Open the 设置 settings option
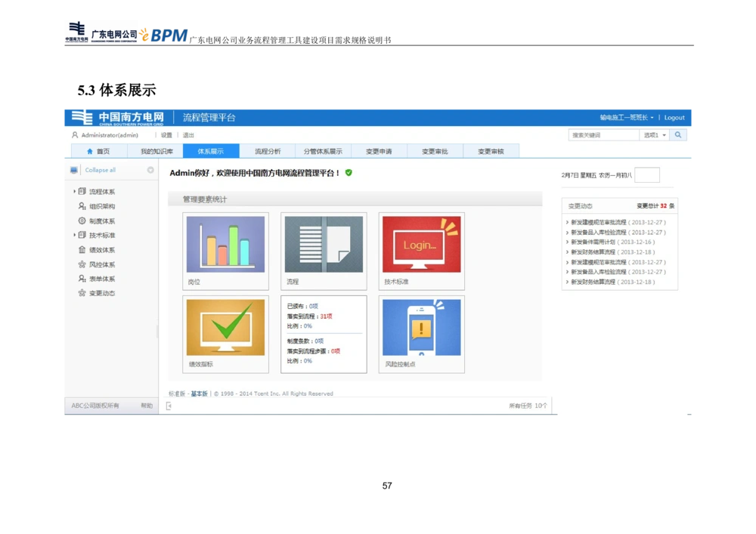The width and height of the screenshot is (756, 534). 163,134
